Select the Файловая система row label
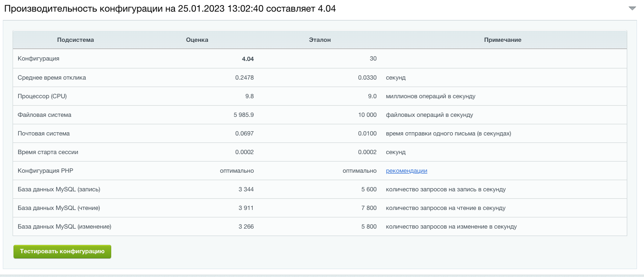Image resolution: width=644 pixels, height=277 pixels. tap(45, 115)
